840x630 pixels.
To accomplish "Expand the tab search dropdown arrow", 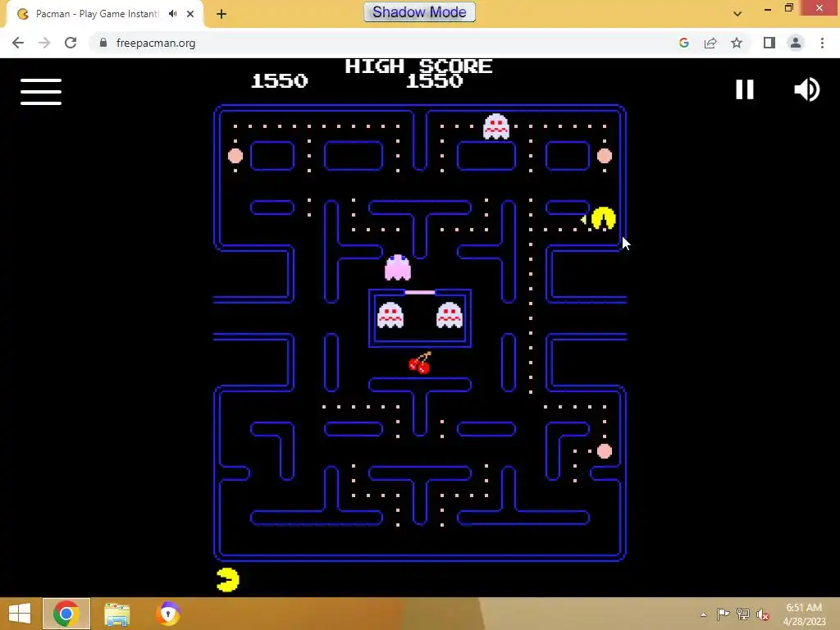I will point(737,14).
